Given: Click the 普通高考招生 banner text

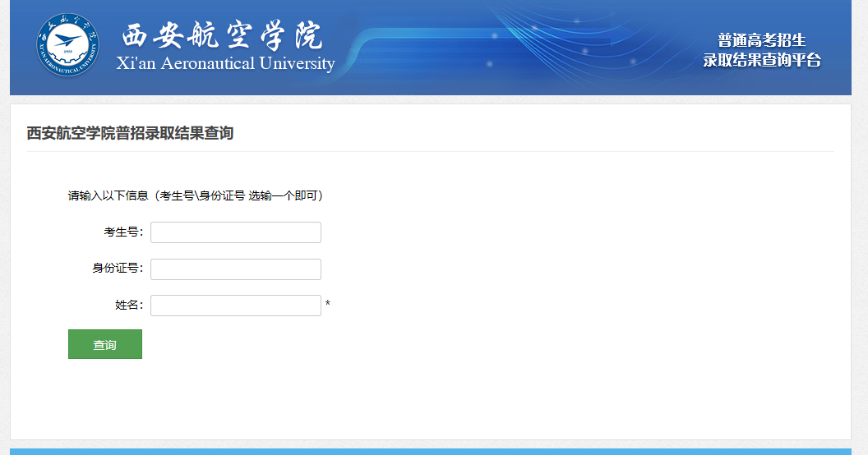Looking at the screenshot, I should click(762, 40).
